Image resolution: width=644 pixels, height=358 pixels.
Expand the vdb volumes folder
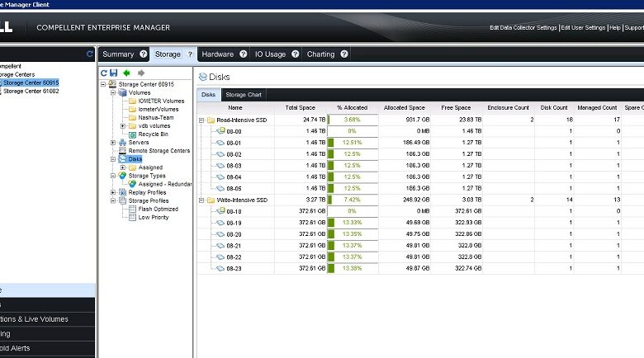point(123,126)
